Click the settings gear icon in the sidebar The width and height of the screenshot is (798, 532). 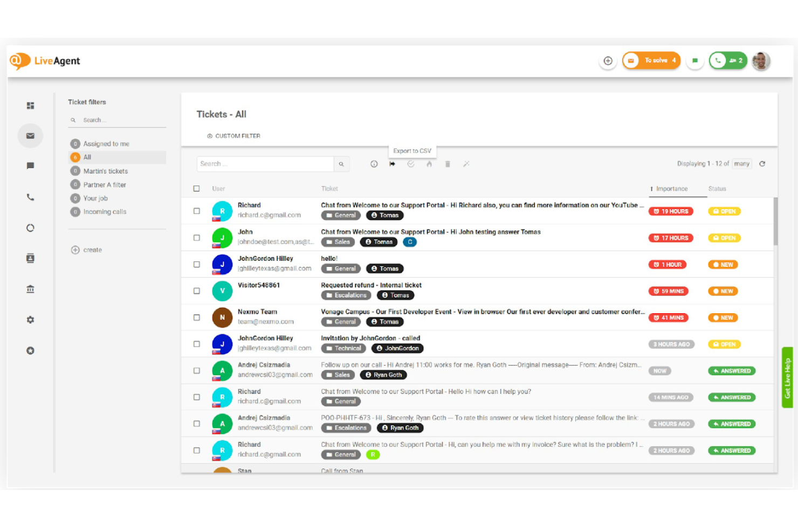click(30, 320)
